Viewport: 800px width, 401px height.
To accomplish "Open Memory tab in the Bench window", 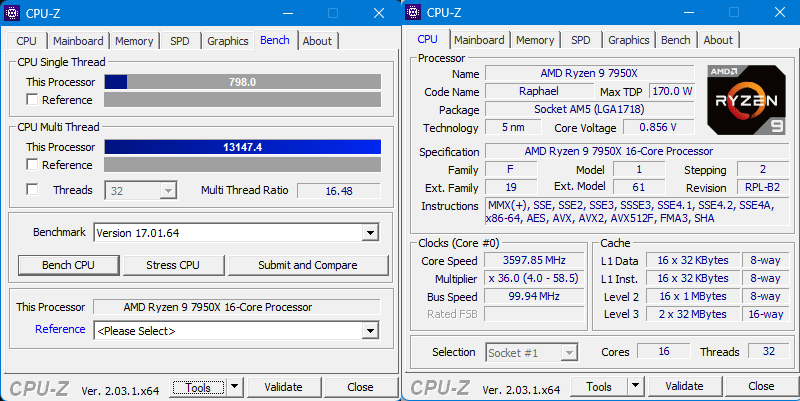I will pos(134,41).
